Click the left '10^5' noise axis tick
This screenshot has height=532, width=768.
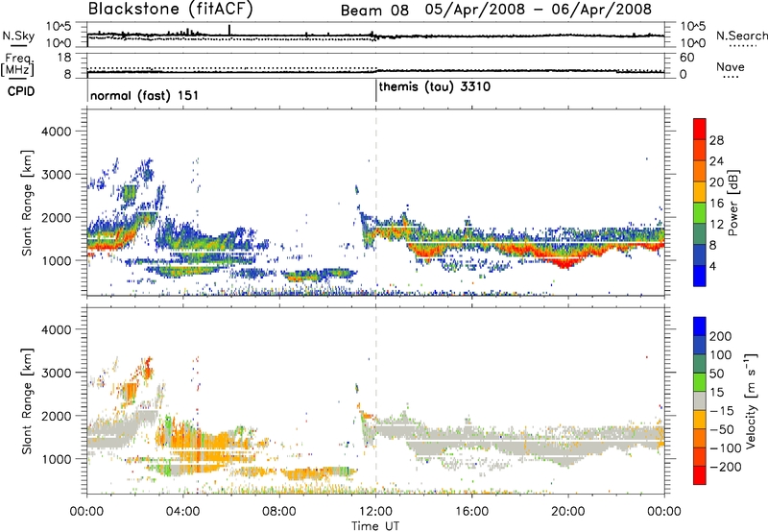pos(59,27)
